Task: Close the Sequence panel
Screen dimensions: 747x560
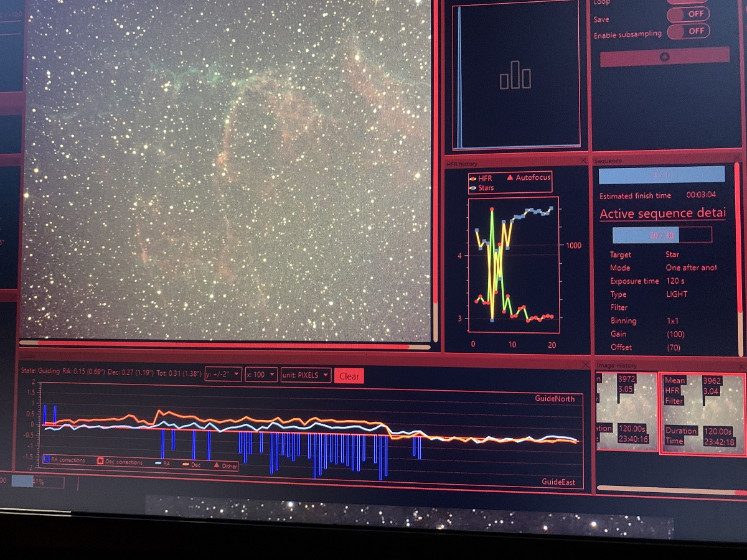Action: click(738, 156)
